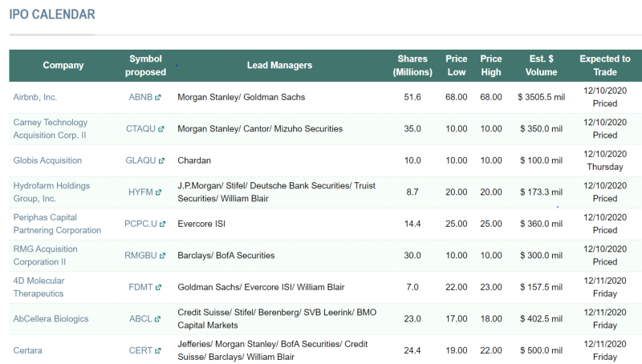Open external link icon beside CERT
642x364 pixels.
pyautogui.click(x=158, y=351)
